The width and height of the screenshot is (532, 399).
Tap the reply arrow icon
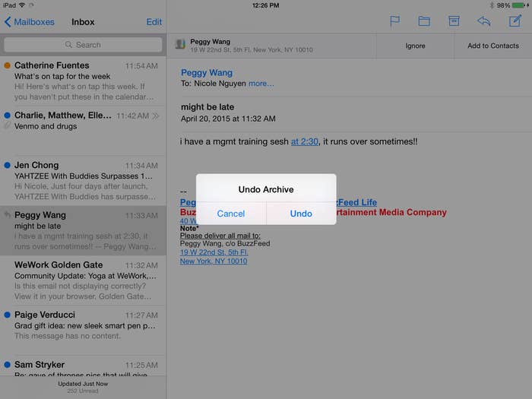484,21
